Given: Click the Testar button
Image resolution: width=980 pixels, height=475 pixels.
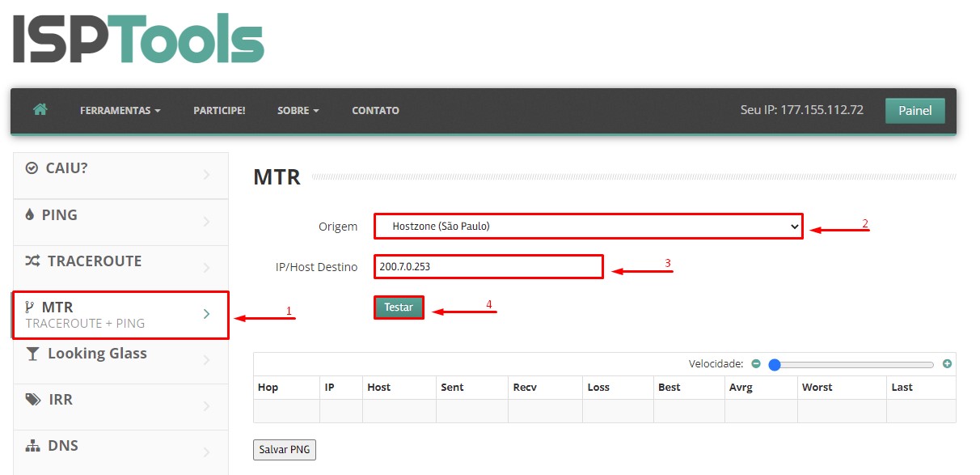Looking at the screenshot, I should point(399,307).
